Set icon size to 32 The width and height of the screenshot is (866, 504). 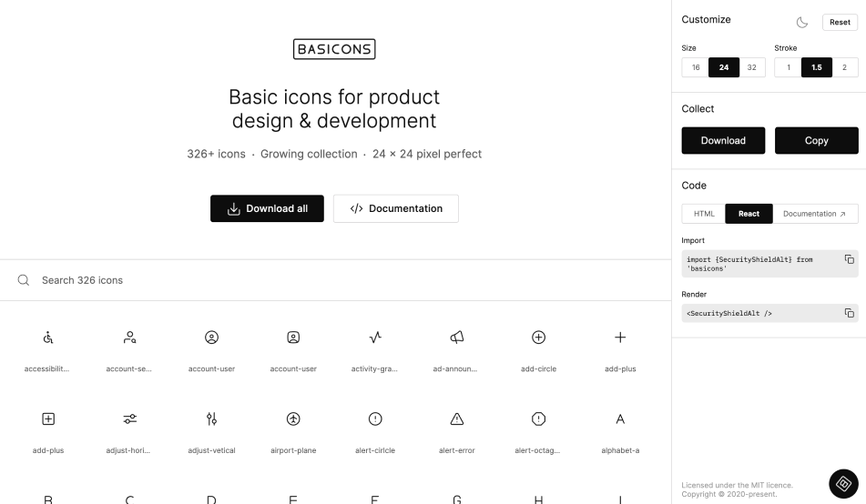point(751,68)
